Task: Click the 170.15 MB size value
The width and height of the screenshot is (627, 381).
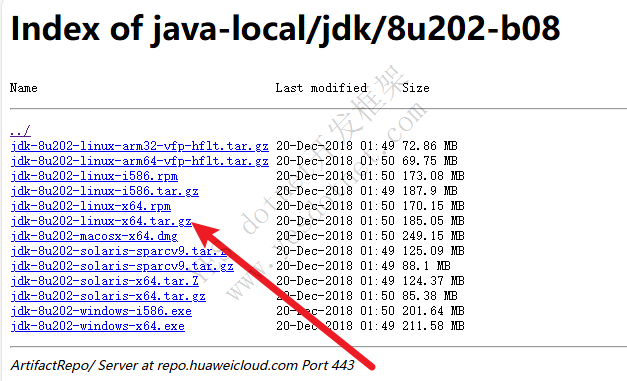Action: click(433, 206)
